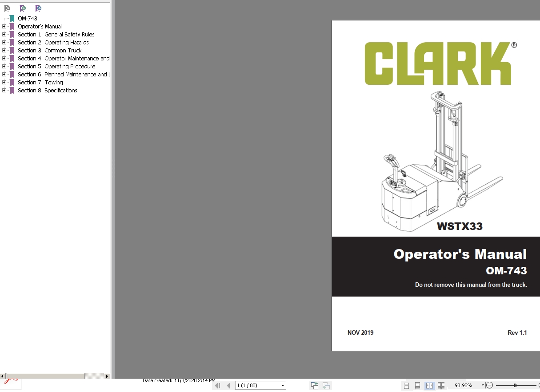Click the bookmark icon beside Section 3
The width and height of the screenshot is (540, 392).
point(12,51)
